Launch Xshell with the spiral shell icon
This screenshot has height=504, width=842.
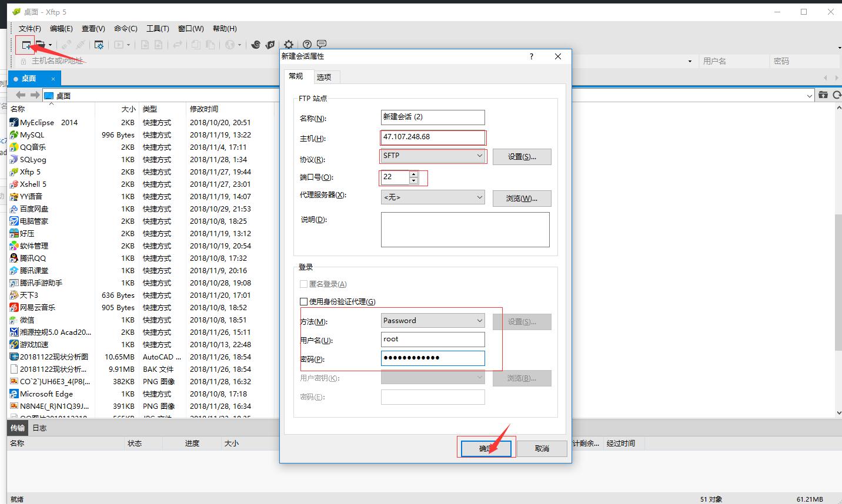(256, 45)
